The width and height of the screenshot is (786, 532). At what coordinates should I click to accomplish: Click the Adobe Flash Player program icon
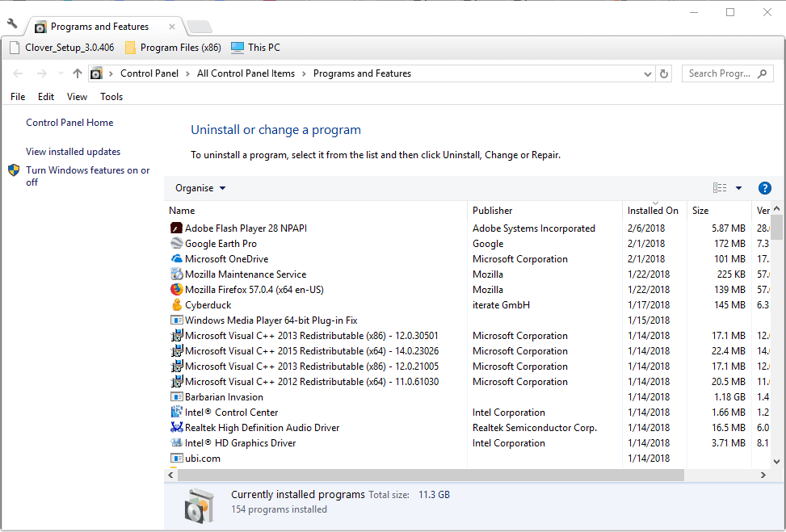177,228
